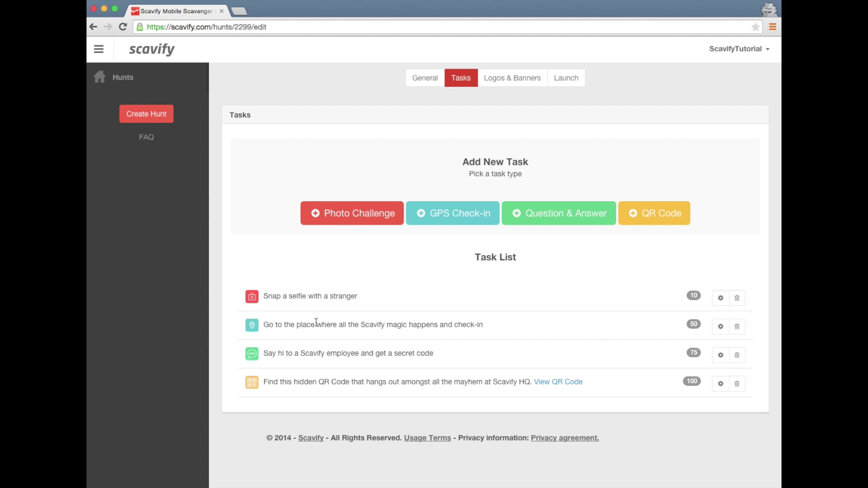Click the GPS pin icon on the check-in task
Viewport: 868px width, 488px height.
pos(252,325)
